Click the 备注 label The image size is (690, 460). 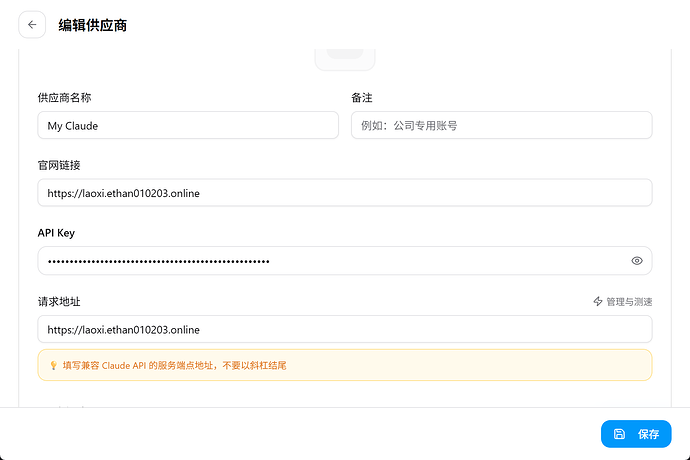[362, 98]
